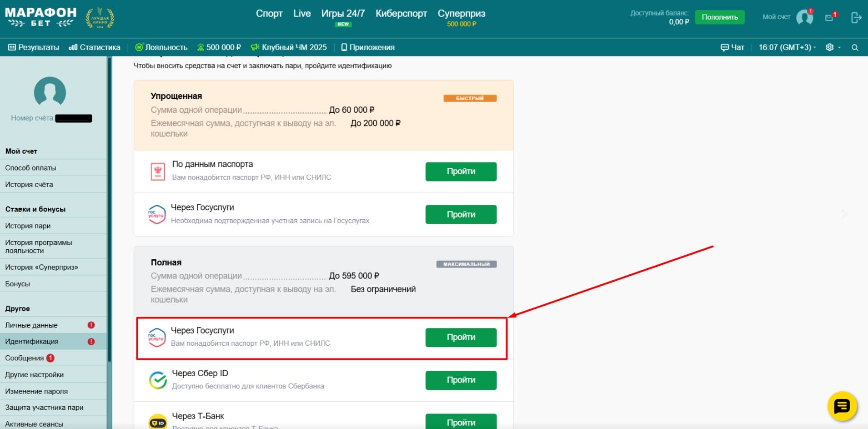Open Личные данные in sidebar

[53, 325]
